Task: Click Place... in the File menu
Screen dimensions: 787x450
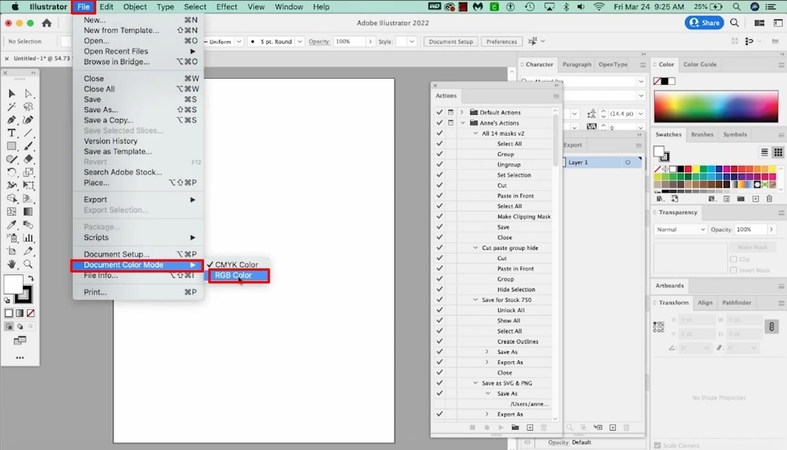Action: click(x=96, y=183)
